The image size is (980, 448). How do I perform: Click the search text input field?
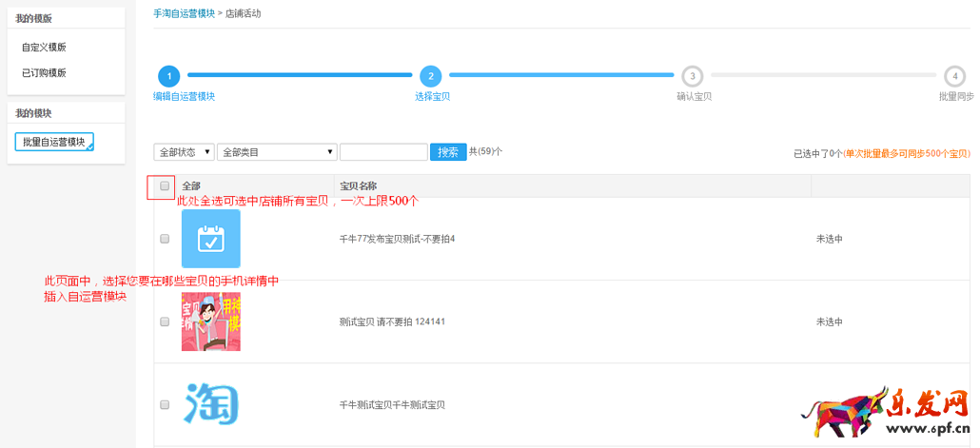point(383,152)
